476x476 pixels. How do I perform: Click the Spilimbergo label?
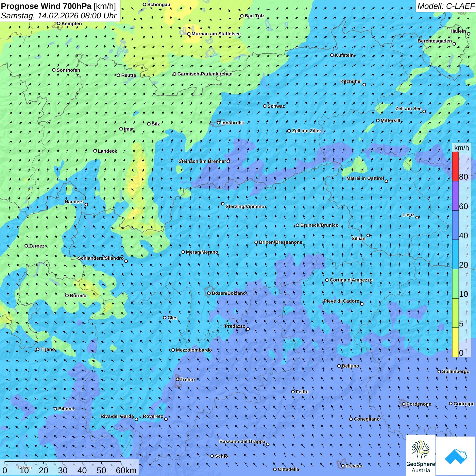(x=456, y=371)
